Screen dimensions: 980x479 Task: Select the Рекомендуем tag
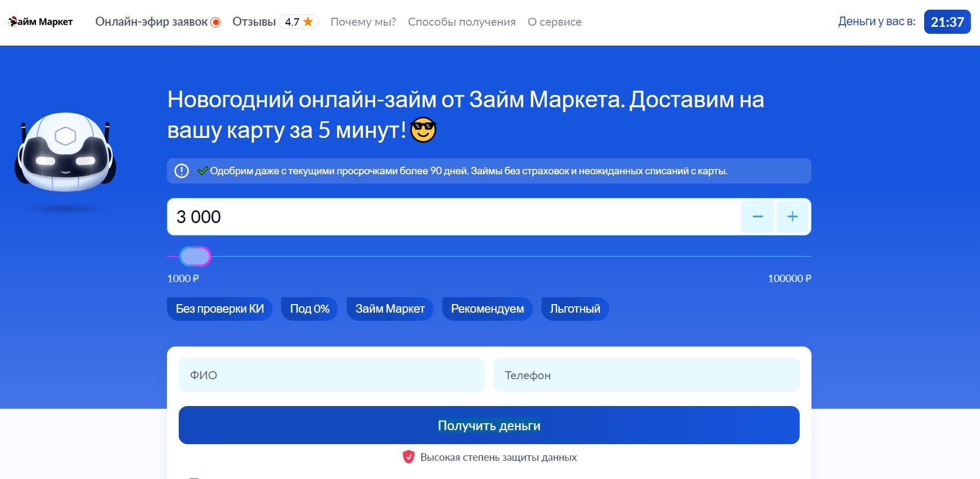pos(487,309)
